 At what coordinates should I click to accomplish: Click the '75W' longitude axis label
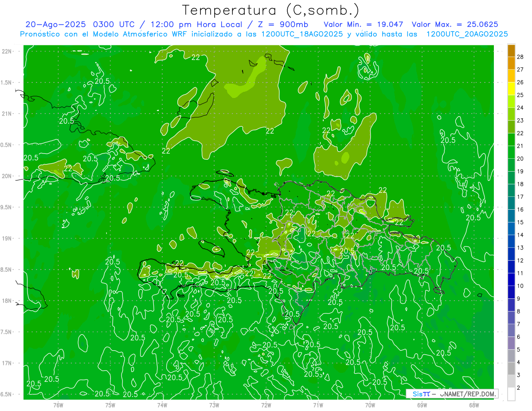[x=110, y=405]
